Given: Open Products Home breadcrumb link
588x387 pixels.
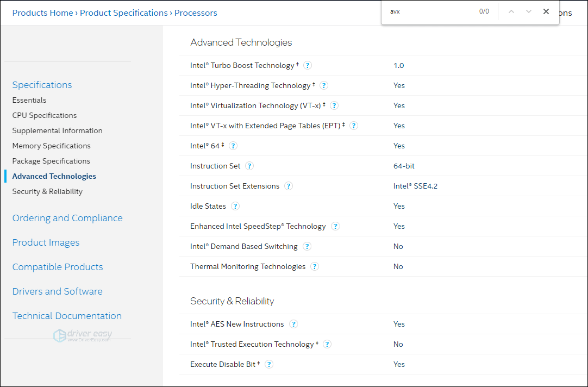Looking at the screenshot, I should (x=43, y=13).
